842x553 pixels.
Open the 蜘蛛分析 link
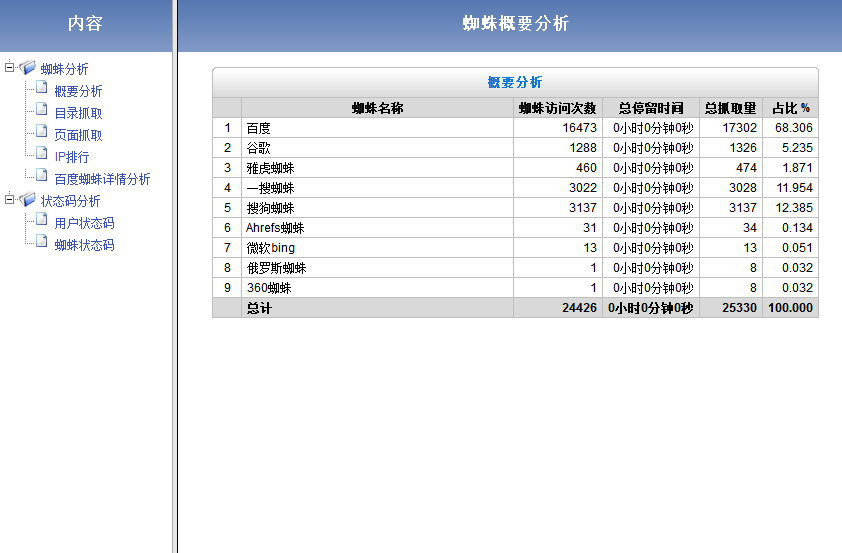64,69
